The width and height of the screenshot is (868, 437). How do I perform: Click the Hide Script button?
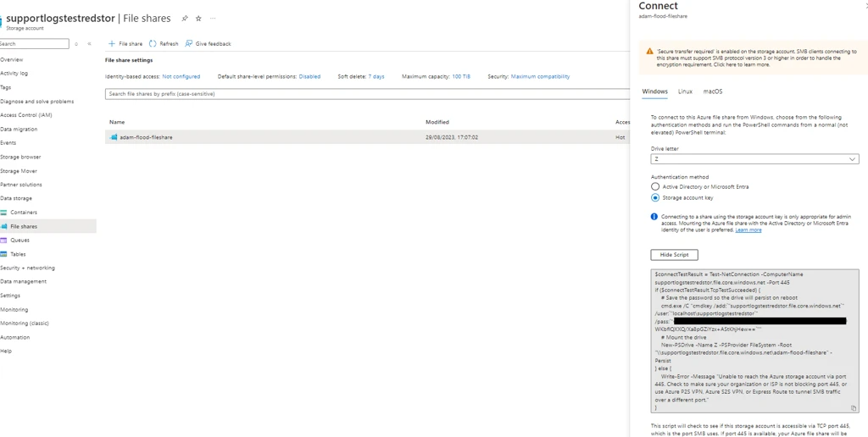tap(674, 254)
